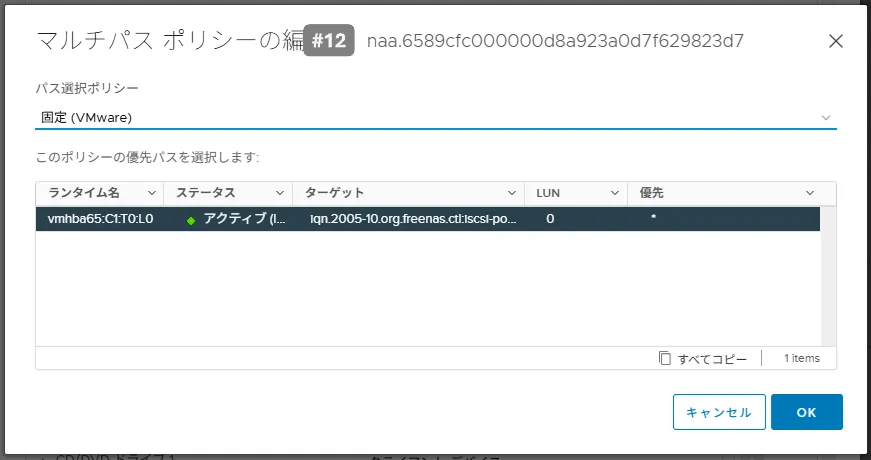The width and height of the screenshot is (871, 460).
Task: Expand ターゲット column menu chevron
Action: 512,193
